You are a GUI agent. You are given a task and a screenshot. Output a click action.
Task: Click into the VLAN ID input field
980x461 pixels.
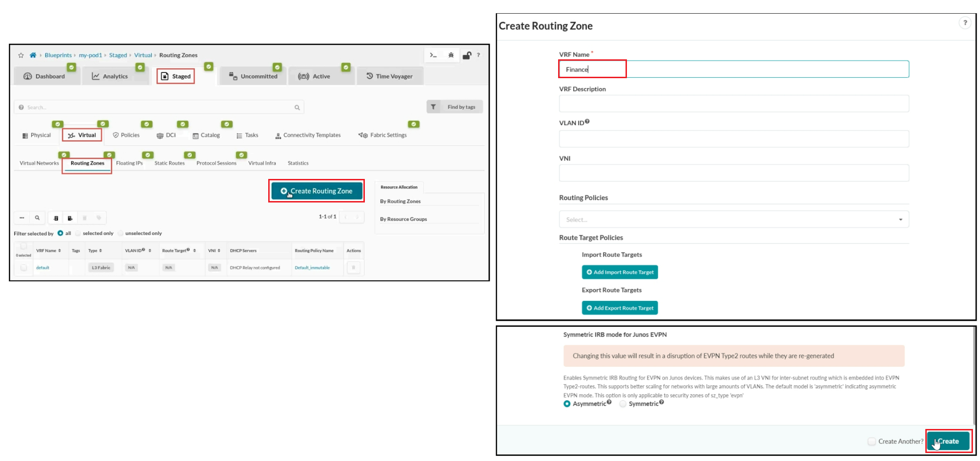tap(733, 139)
